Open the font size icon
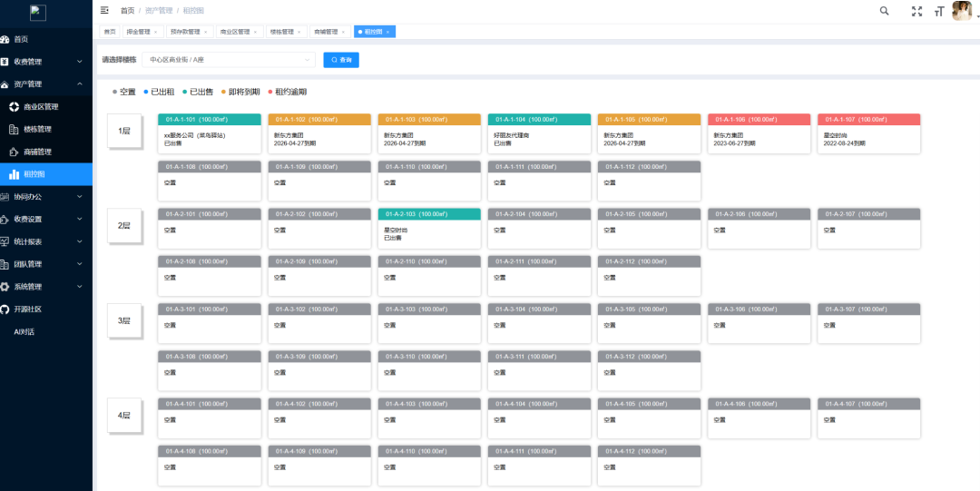This screenshot has height=491, width=980. pos(939,11)
